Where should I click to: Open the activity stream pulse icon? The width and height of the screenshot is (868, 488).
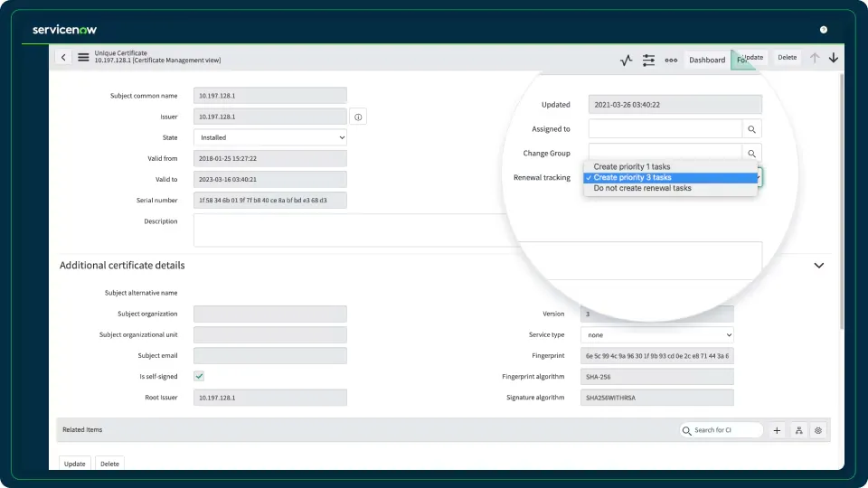pyautogui.click(x=626, y=60)
